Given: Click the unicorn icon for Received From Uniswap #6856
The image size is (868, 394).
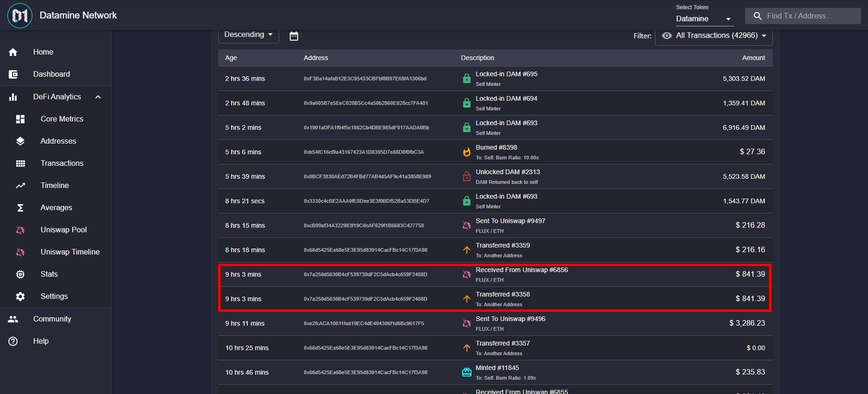Looking at the screenshot, I should (467, 274).
